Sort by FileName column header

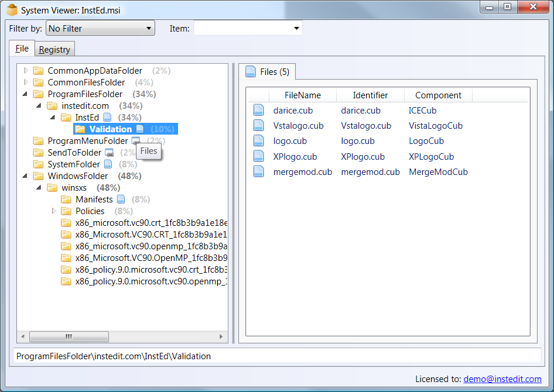coord(303,95)
